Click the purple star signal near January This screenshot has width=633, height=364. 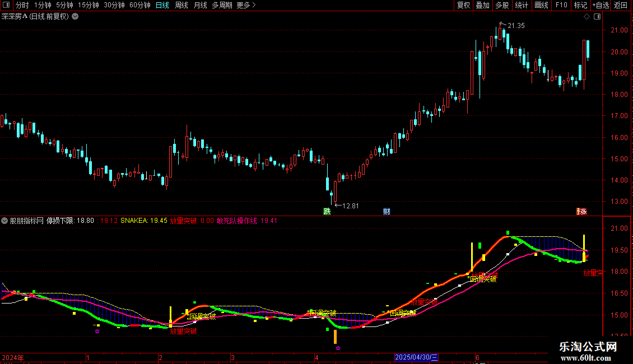[x=97, y=332]
